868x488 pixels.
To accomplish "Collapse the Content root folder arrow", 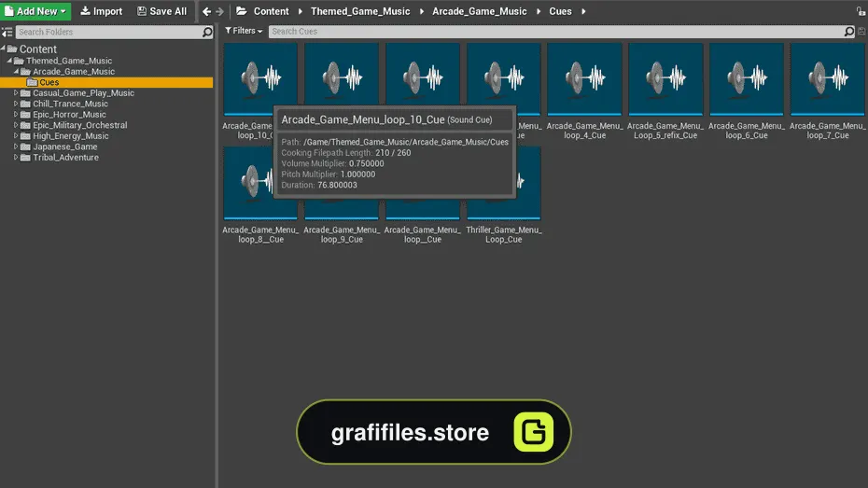I will (x=4, y=49).
